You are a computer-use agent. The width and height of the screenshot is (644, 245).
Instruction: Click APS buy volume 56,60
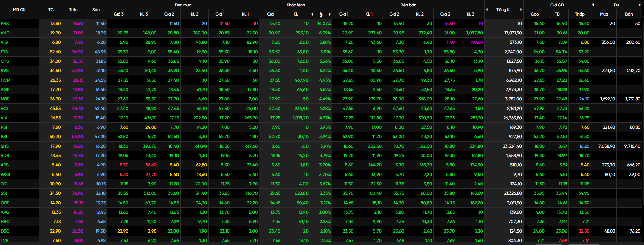point(151,165)
